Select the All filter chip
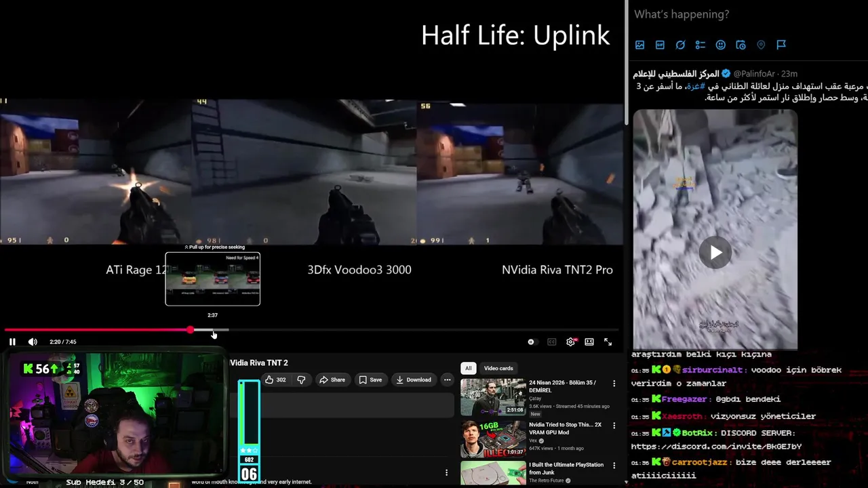 click(468, 368)
